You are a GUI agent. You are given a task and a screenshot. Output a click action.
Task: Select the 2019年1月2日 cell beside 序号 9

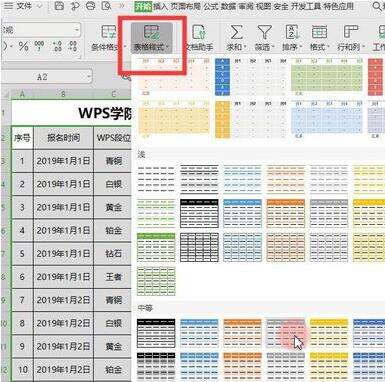63,346
